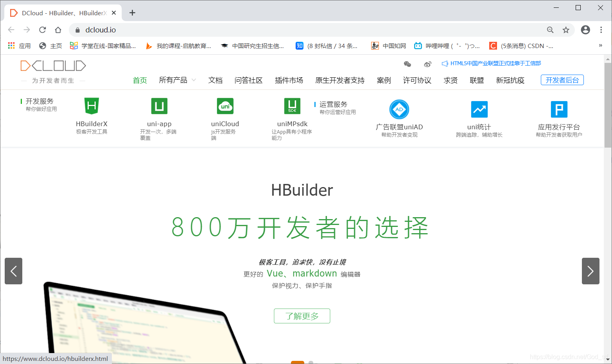Click the 了解更多 button
The image size is (612, 364).
302,316
